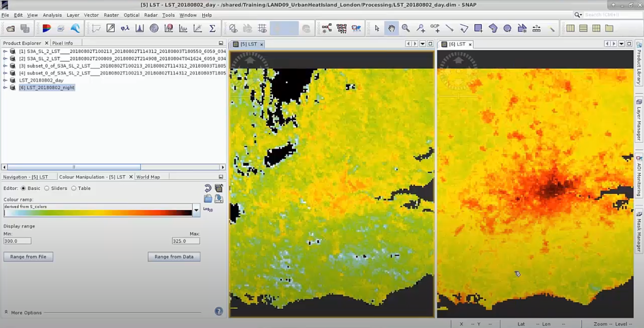The width and height of the screenshot is (644, 328).
Task: Reset colour manipulation to defaults icon
Action: click(x=208, y=188)
